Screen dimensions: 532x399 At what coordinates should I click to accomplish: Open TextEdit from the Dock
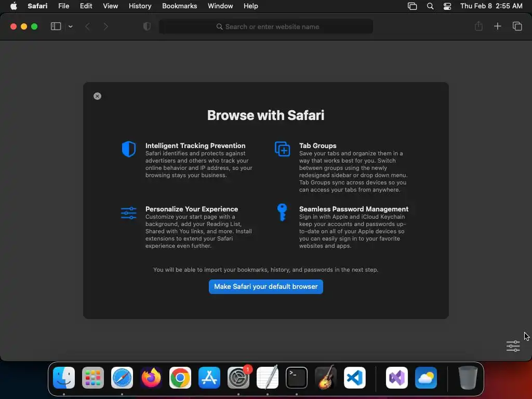(268, 378)
